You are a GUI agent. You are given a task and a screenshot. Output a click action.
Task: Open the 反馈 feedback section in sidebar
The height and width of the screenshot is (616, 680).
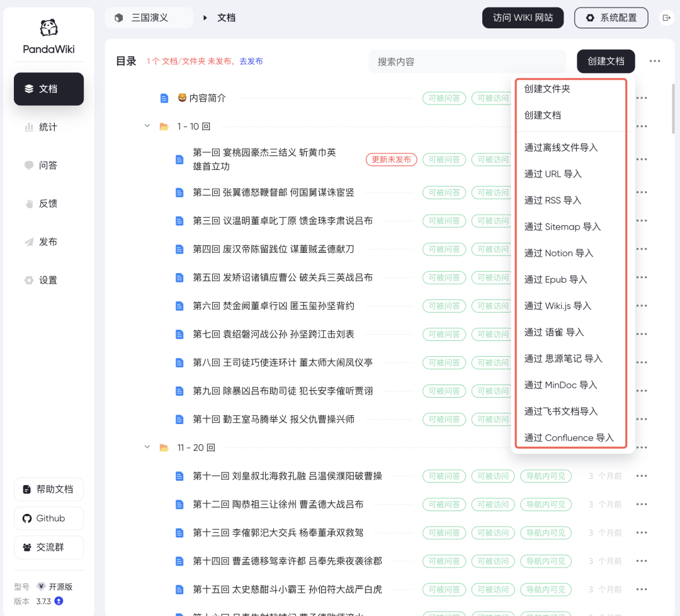pyautogui.click(x=48, y=203)
